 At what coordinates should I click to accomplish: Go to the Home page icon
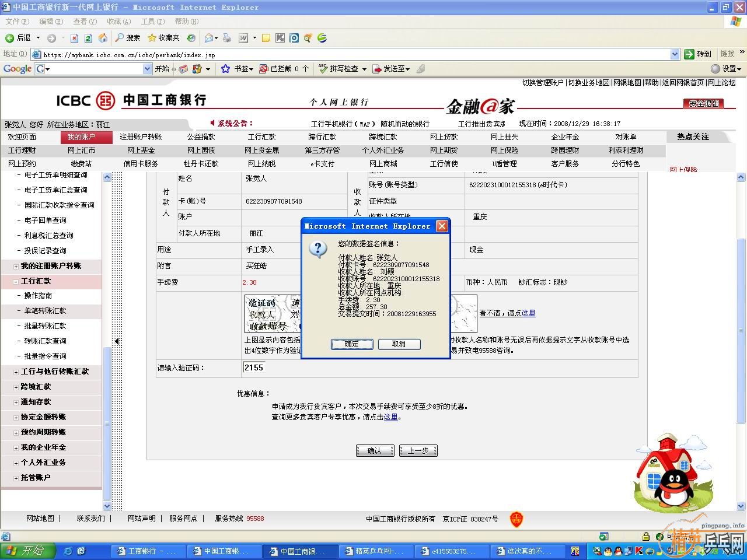103,38
